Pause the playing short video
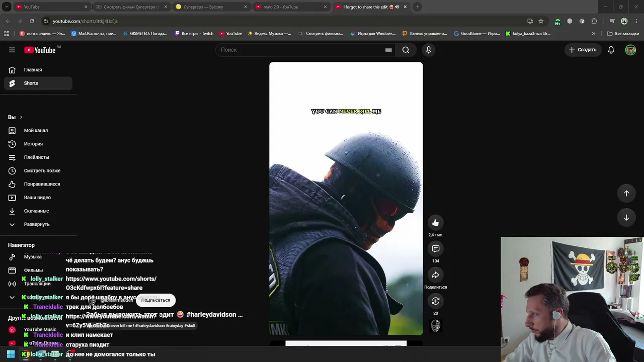 tap(346, 198)
